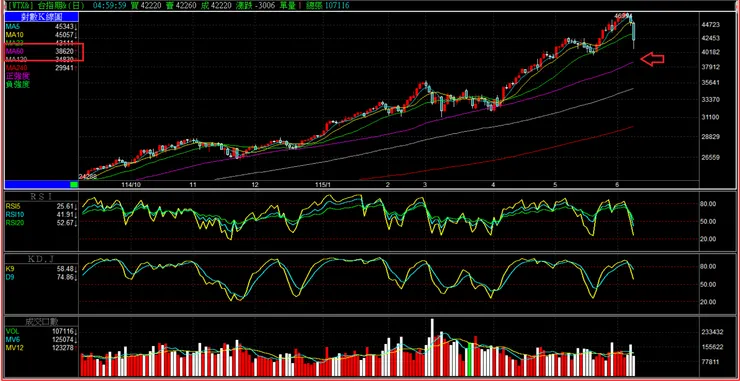Click the green scrollbar thumb below MA list
Viewport: 740px width, 381px height.
[x=74, y=185]
